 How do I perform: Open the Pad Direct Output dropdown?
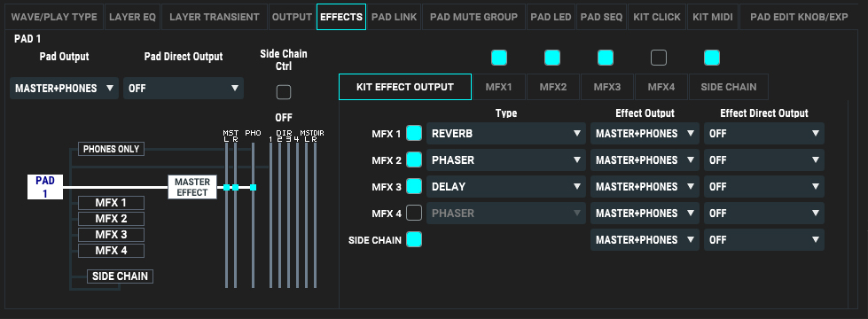tap(184, 89)
